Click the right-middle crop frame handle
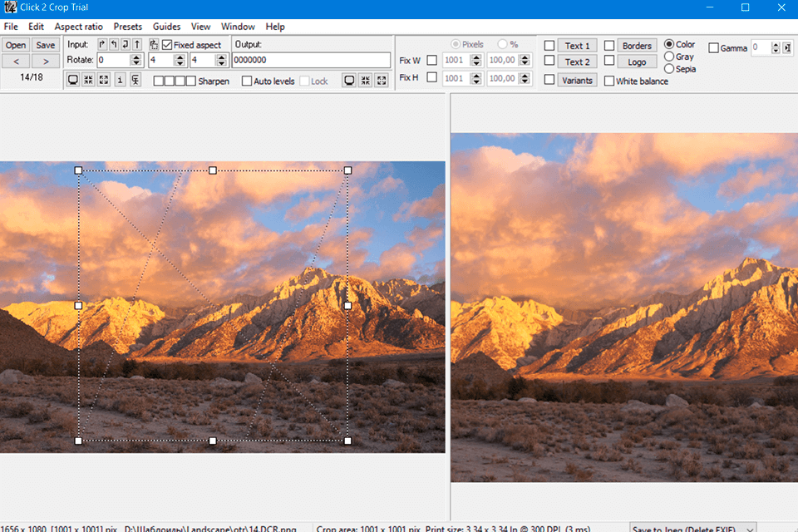Image resolution: width=798 pixels, height=532 pixels. pyautogui.click(x=348, y=305)
